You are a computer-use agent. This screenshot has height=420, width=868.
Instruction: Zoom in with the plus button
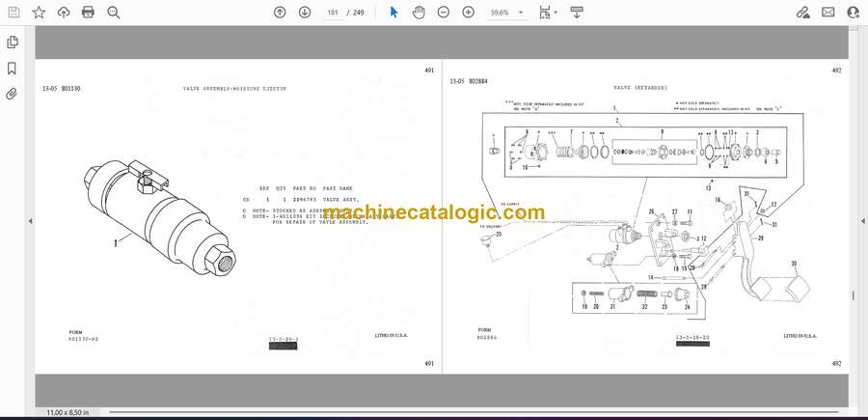pyautogui.click(x=469, y=13)
